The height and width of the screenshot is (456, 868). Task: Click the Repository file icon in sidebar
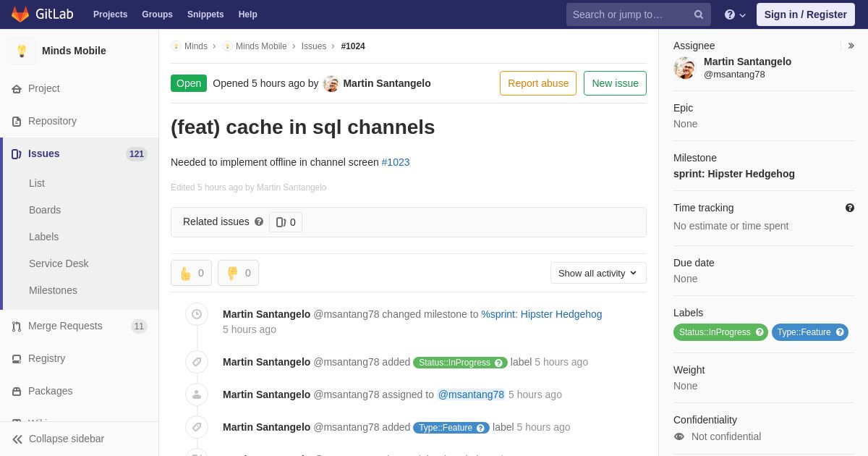[x=17, y=122]
